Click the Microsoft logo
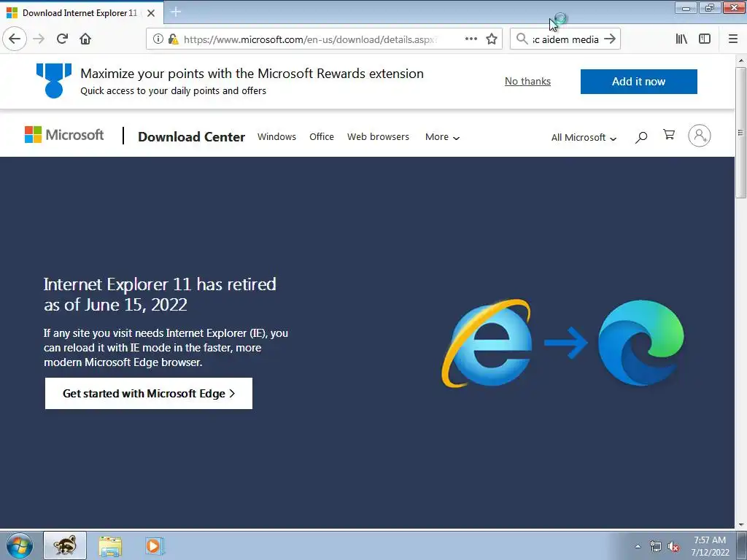Image resolution: width=747 pixels, height=560 pixels. click(x=64, y=135)
